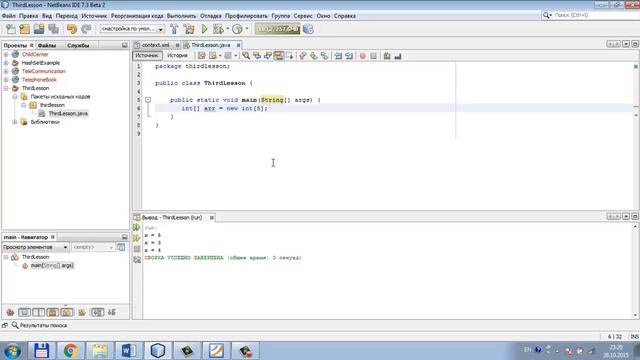Click the New File toolbar icon
Screen dimensions: 640x360
click(x=11, y=29)
